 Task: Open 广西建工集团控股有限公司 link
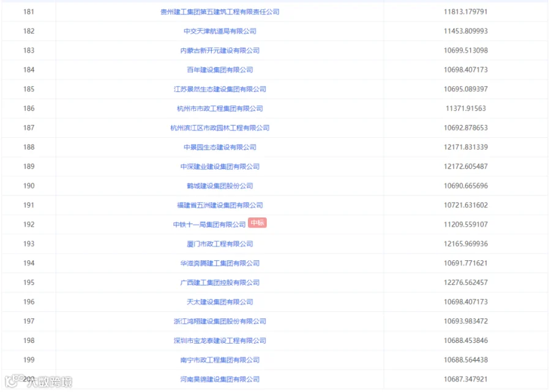(x=220, y=282)
